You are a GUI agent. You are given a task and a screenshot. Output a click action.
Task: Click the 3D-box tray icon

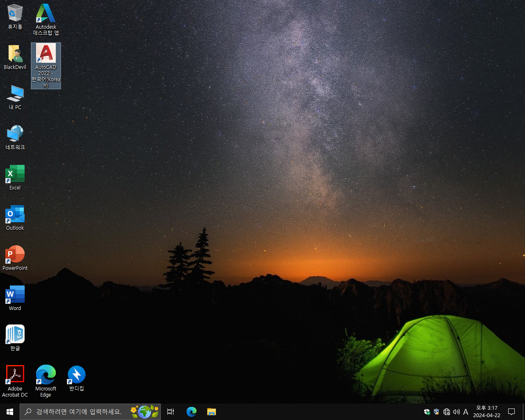click(437, 412)
